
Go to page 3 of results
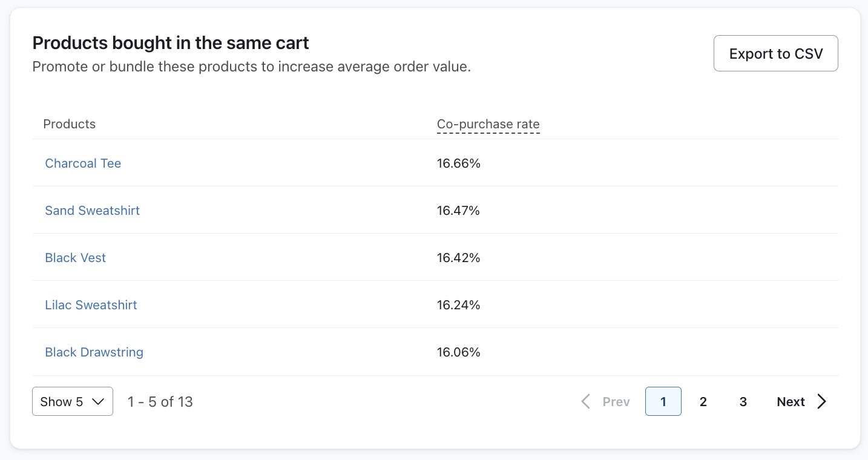point(743,401)
